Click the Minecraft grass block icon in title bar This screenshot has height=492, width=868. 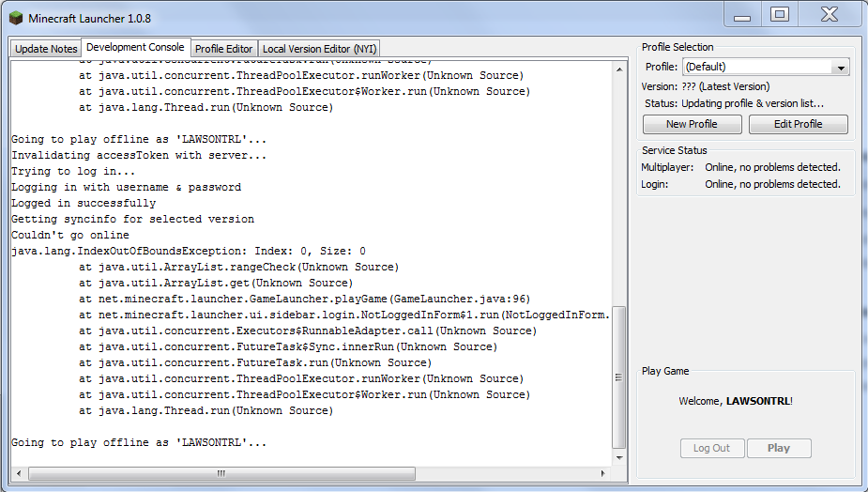pos(16,18)
